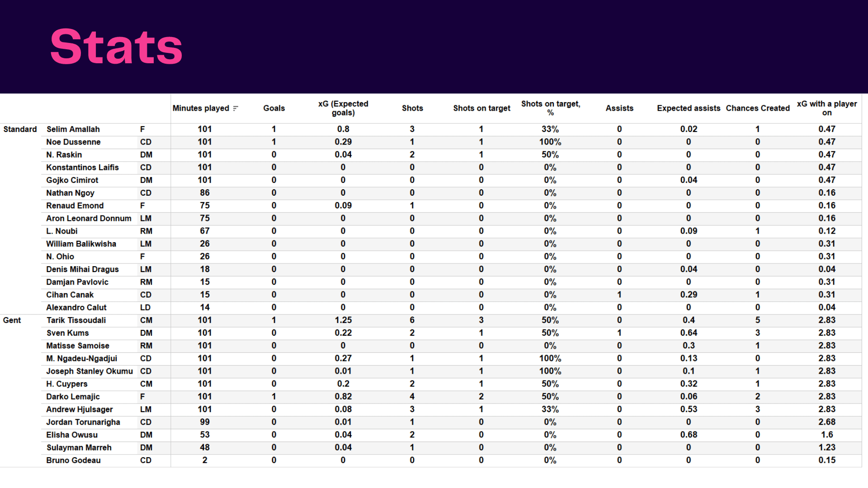Click player Denis Mihai Dragus
Viewport: 868px width, 488px height.
click(82, 269)
